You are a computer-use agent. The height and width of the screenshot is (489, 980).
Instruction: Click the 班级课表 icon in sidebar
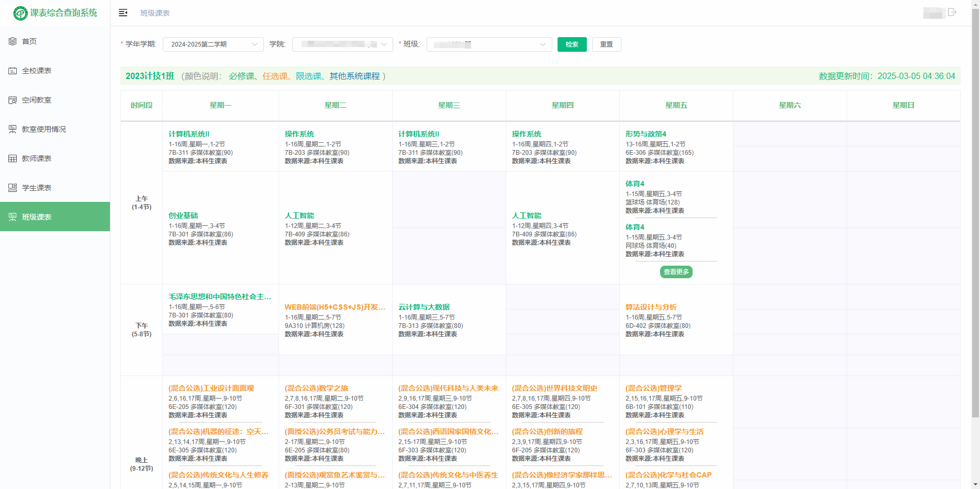[x=13, y=217]
